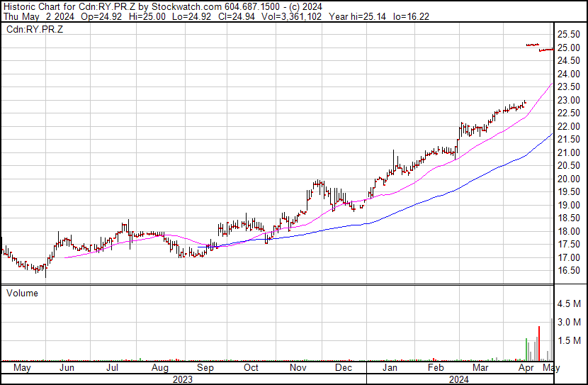Click the price bars above 25.00 at top right
This screenshot has width=588, height=385.
532,45
